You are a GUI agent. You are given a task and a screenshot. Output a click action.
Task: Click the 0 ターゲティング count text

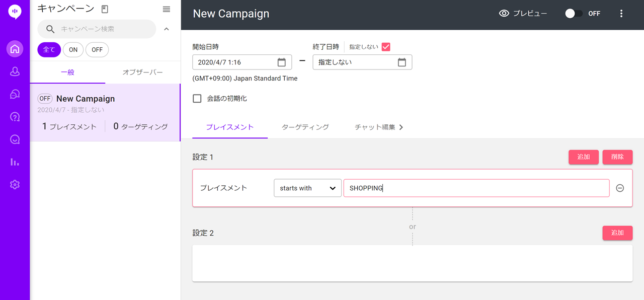tap(140, 127)
